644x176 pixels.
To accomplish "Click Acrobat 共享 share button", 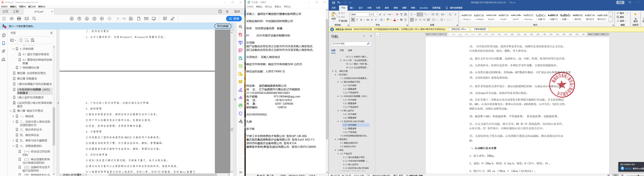I will point(234,19).
